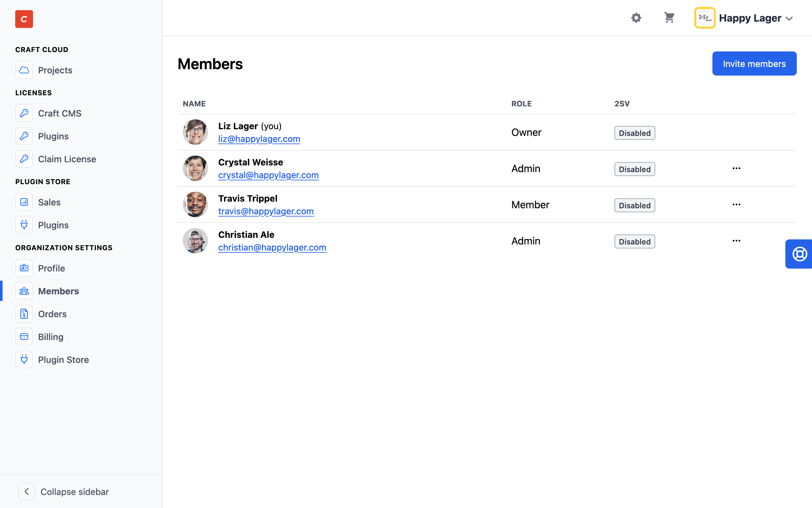
Task: Open the settings gear icon
Action: coord(636,18)
